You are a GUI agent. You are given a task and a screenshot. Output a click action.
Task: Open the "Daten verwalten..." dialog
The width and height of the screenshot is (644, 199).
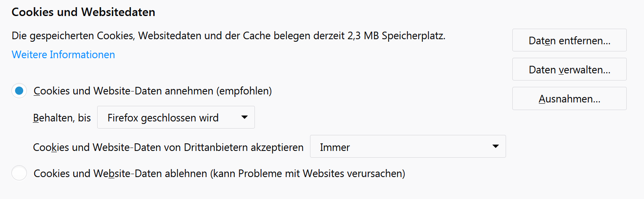click(569, 70)
